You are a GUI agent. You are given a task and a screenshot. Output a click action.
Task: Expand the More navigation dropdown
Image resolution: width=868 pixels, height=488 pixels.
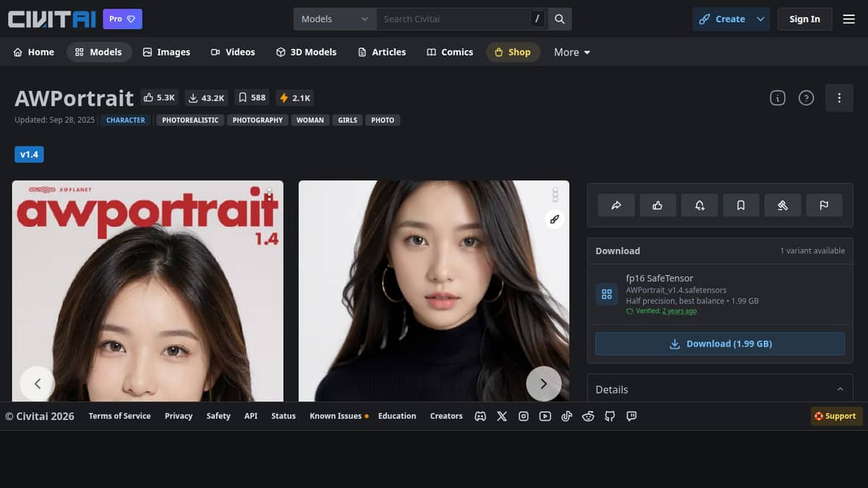pyautogui.click(x=572, y=52)
